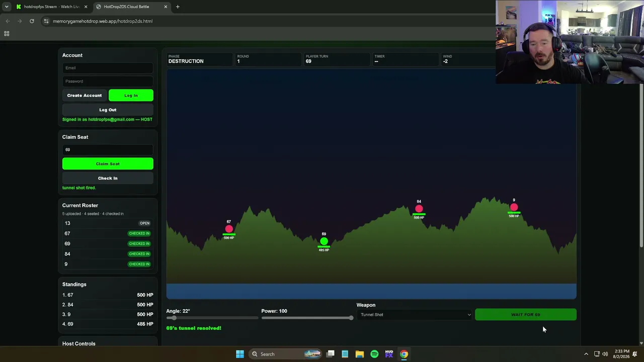Open Spotify from the taskbar

click(x=374, y=354)
